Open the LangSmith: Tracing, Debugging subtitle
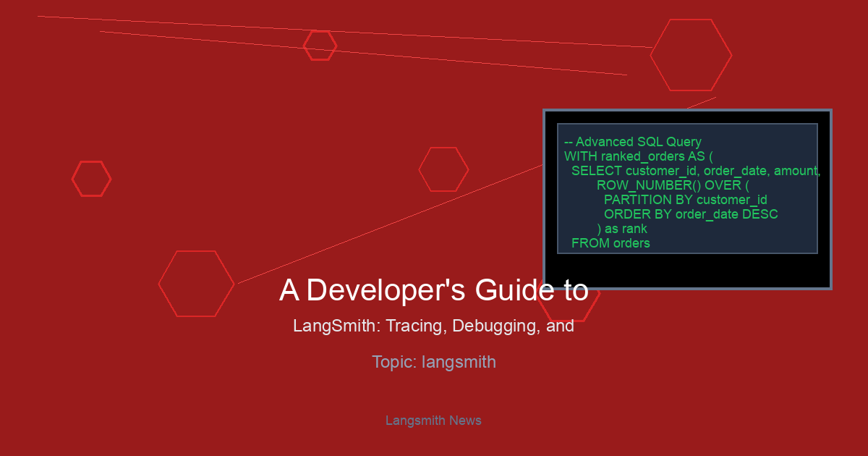 (433, 326)
